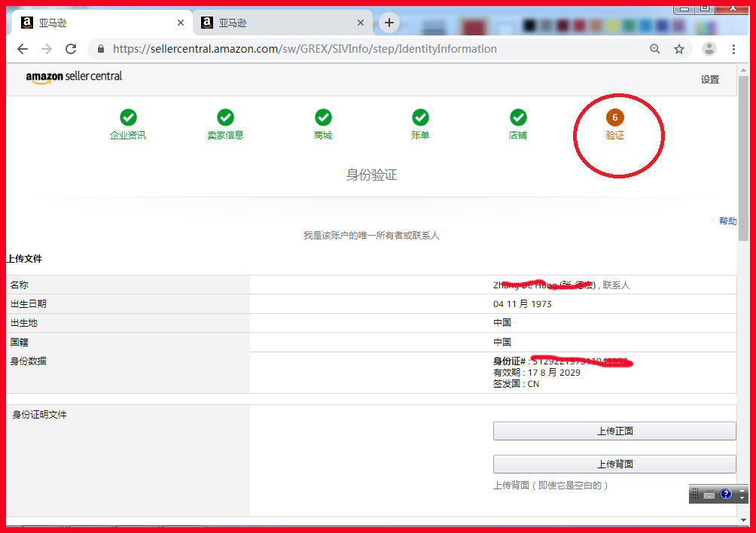Click the 身份证明文件 label
The width and height of the screenshot is (756, 533).
tap(40, 415)
